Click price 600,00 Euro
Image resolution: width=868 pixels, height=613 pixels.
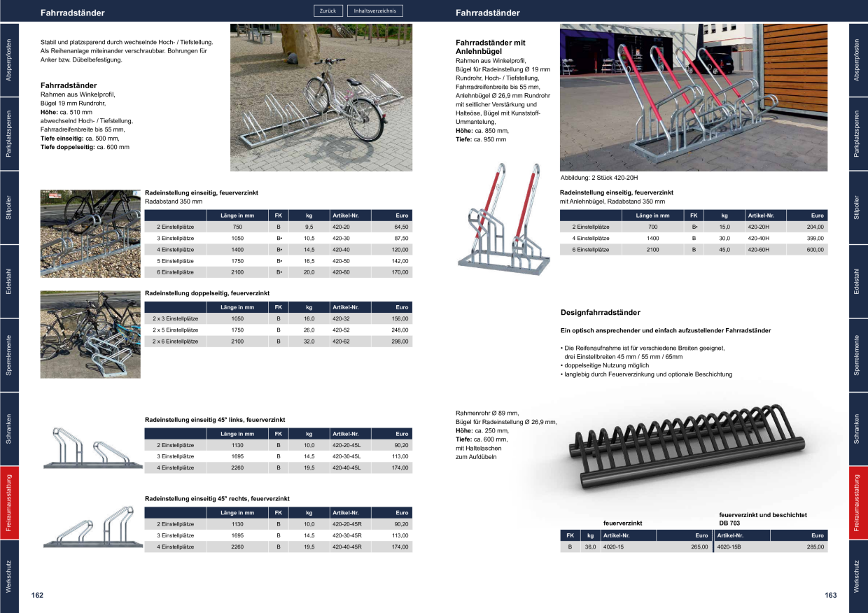[x=816, y=250]
